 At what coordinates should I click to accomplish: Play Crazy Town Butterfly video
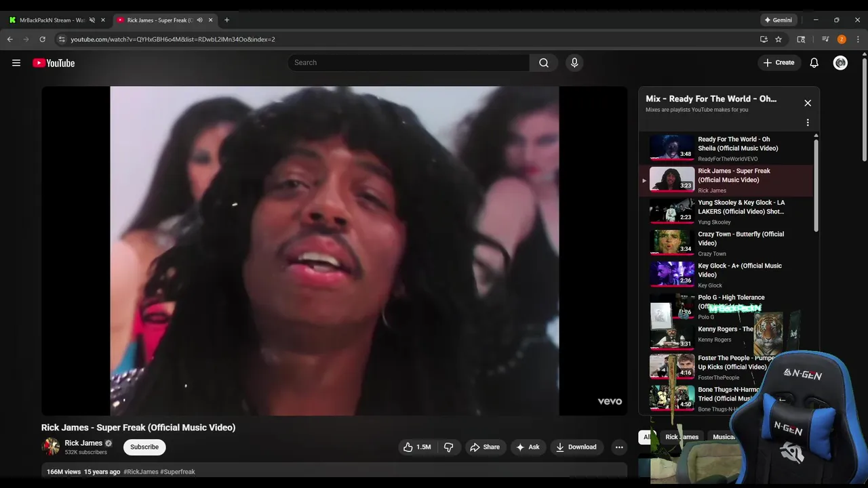pyautogui.click(x=726, y=243)
